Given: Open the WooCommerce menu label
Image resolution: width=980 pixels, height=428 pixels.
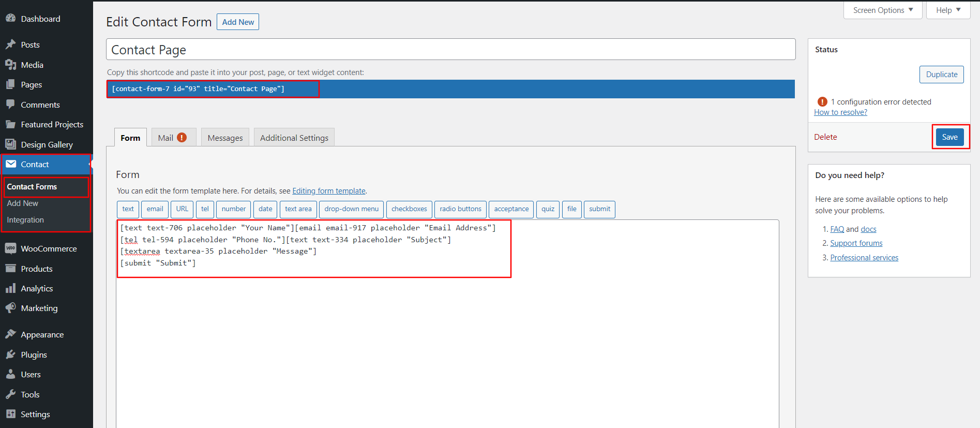Looking at the screenshot, I should (49, 248).
